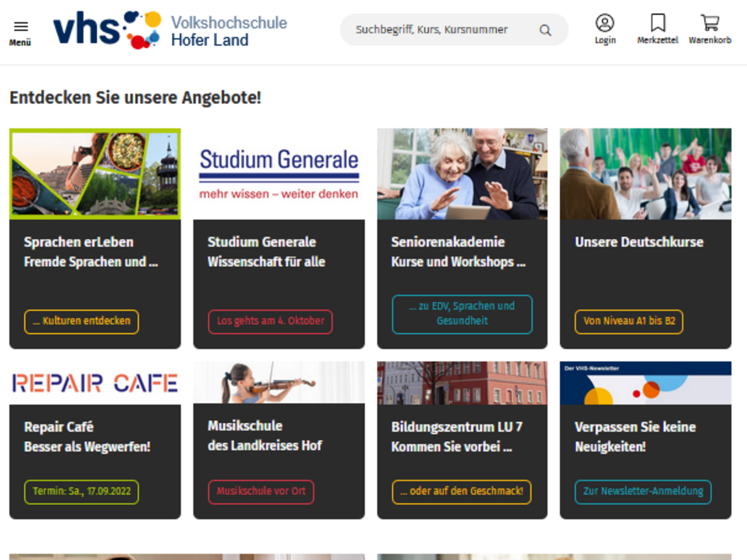Image resolution: width=747 pixels, height=560 pixels.
Task: Click the 'Unsere Deutschkurse' heading
Action: 639,242
